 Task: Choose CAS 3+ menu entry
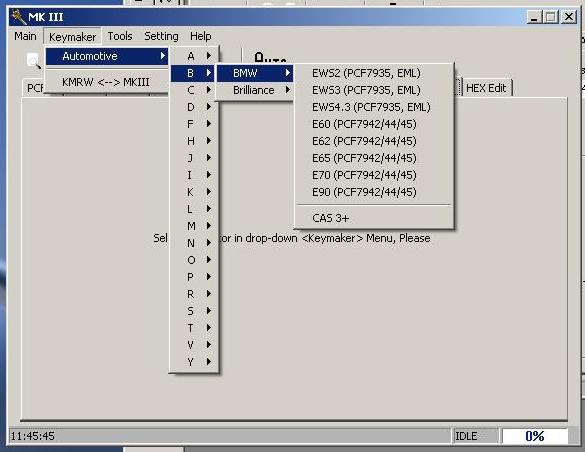(331, 218)
